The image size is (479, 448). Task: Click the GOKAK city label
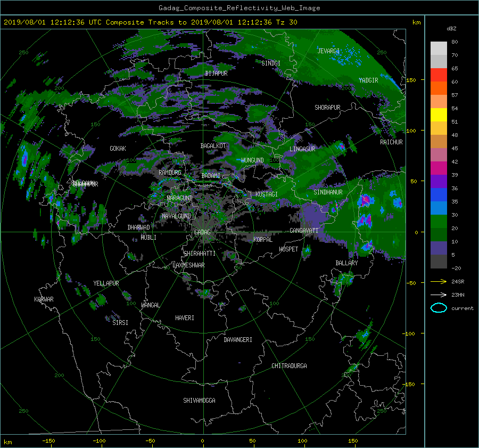coord(118,149)
